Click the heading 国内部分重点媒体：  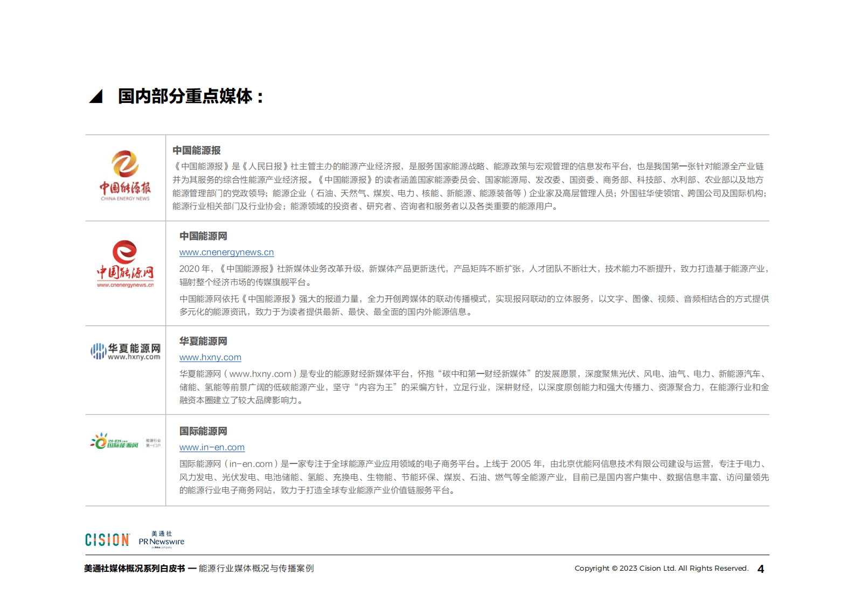tap(191, 96)
